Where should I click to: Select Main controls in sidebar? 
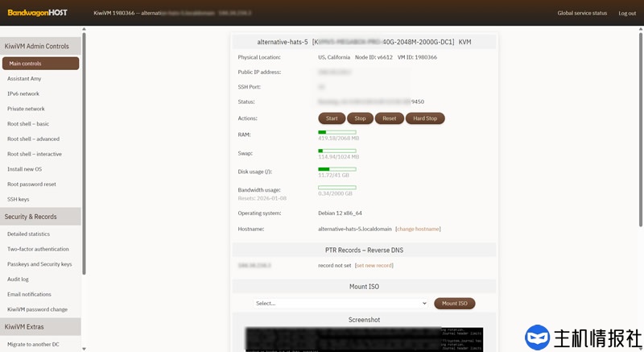point(40,64)
